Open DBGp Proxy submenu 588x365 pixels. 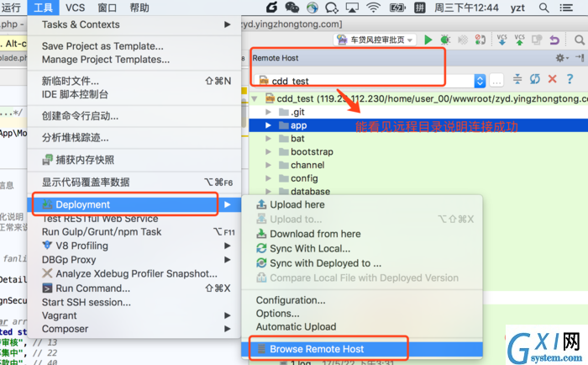[134, 260]
